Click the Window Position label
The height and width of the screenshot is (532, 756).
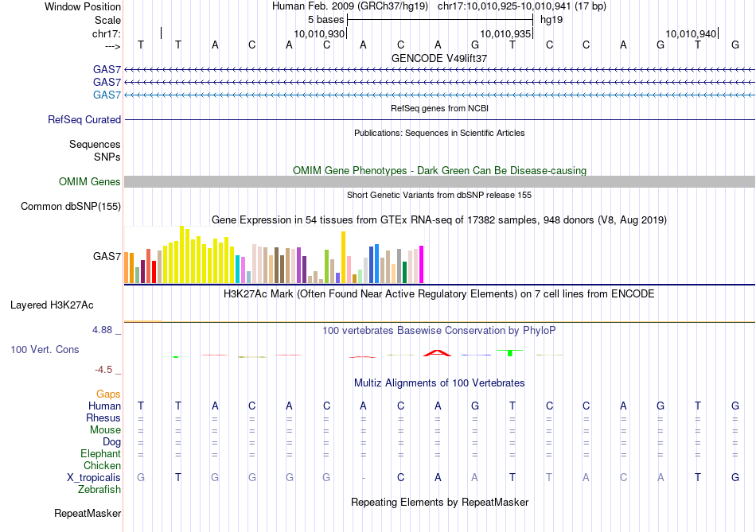(x=83, y=6)
